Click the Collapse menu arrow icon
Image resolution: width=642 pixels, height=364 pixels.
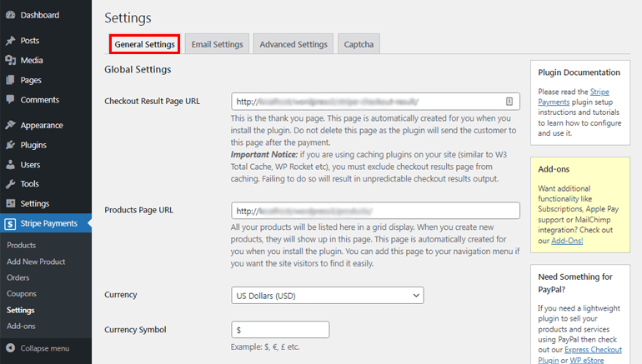pyautogui.click(x=10, y=348)
